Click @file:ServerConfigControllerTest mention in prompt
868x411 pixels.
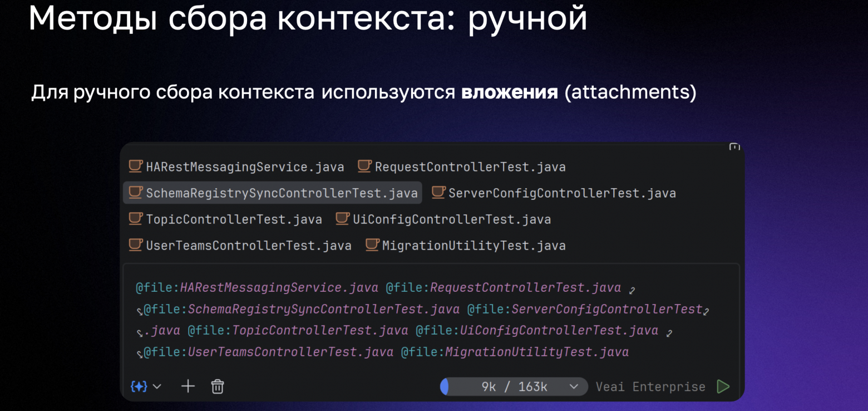coord(585,309)
